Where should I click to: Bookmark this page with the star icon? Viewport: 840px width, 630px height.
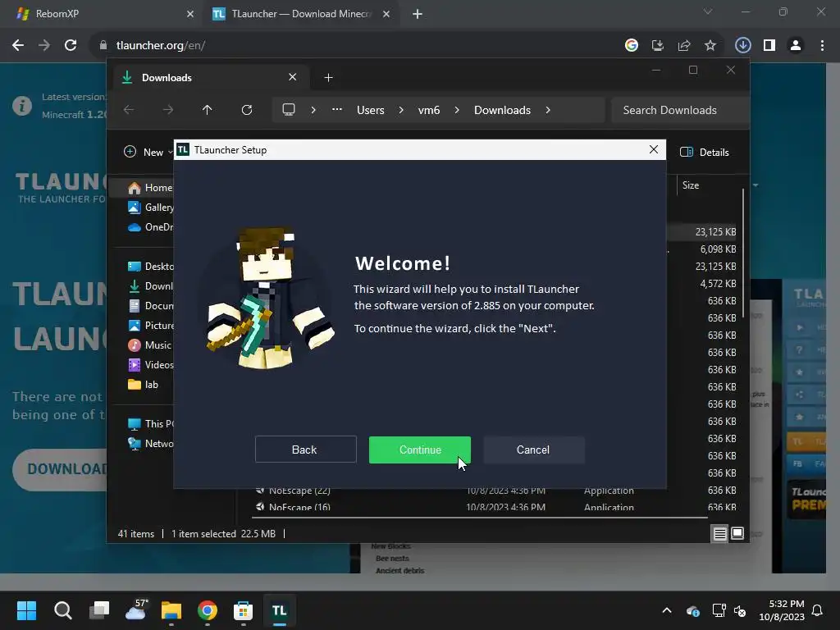[710, 46]
